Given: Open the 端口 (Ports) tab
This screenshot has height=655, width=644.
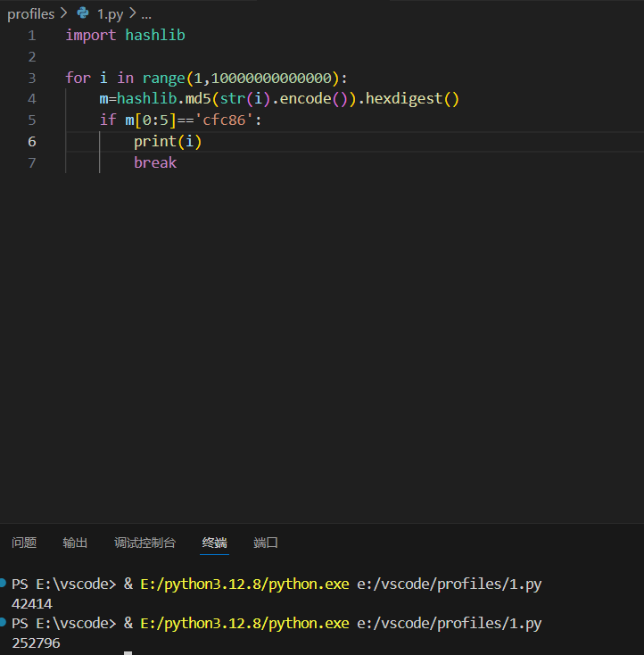Looking at the screenshot, I should (266, 543).
